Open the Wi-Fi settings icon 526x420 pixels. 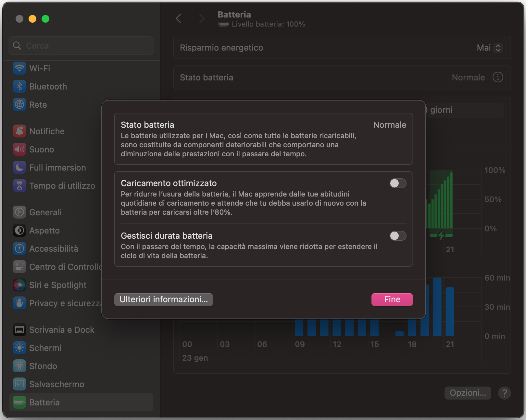click(19, 68)
